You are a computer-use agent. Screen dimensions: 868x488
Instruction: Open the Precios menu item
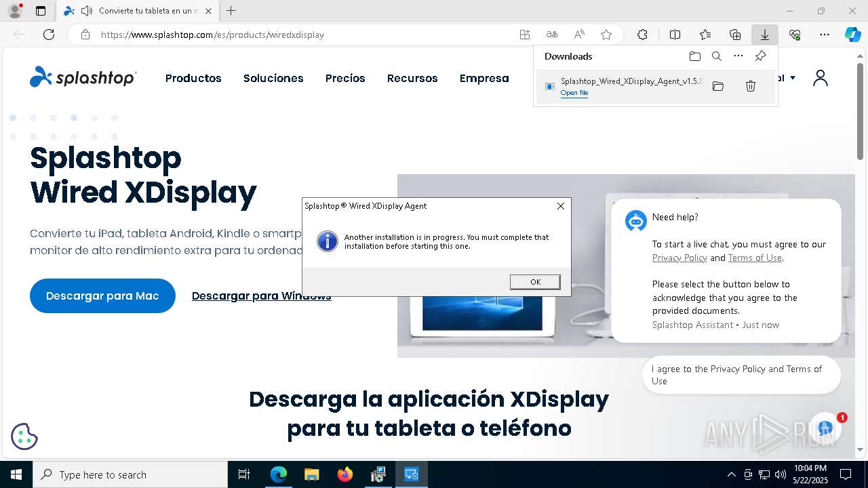345,78
